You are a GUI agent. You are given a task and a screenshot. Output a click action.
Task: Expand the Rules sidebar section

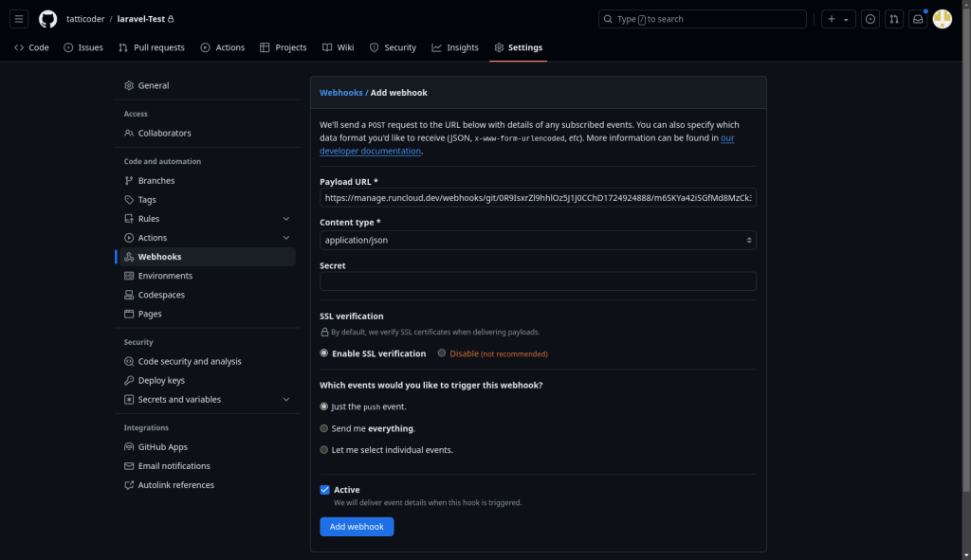[x=286, y=219]
